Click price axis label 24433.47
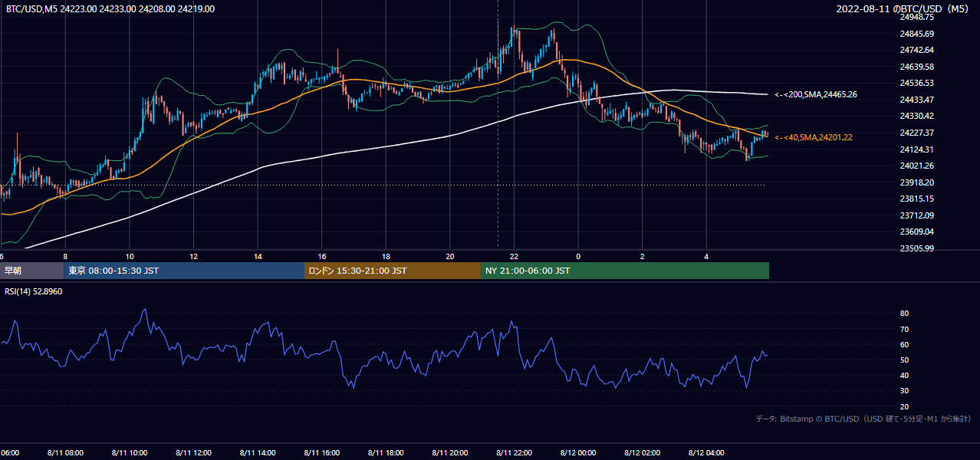The image size is (980, 460). 917,100
